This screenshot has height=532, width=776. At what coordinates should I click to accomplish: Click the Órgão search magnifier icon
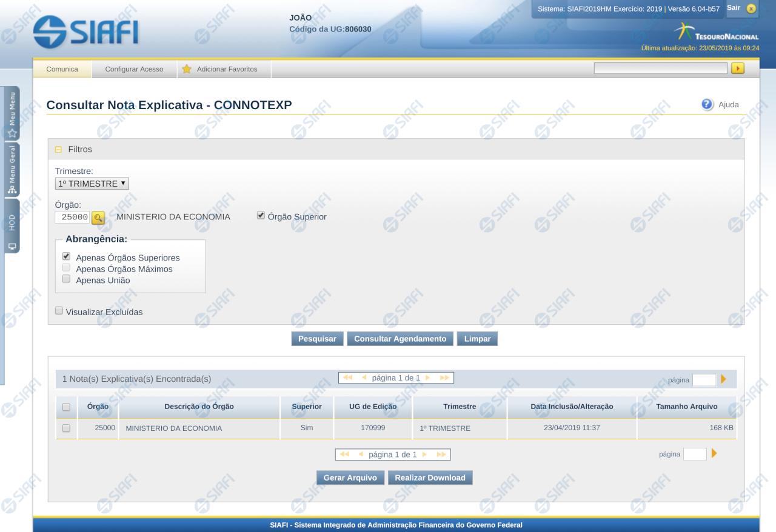click(x=98, y=218)
